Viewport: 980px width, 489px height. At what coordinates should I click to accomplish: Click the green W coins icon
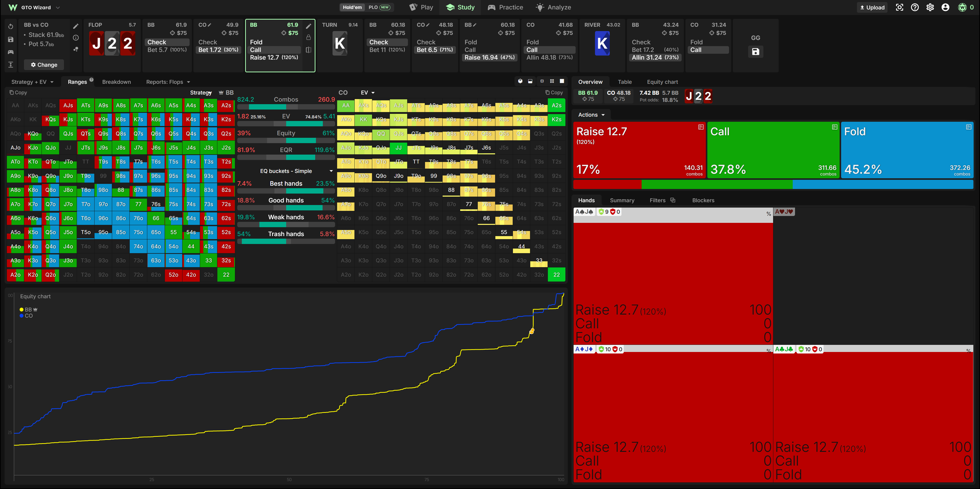tap(962, 7)
